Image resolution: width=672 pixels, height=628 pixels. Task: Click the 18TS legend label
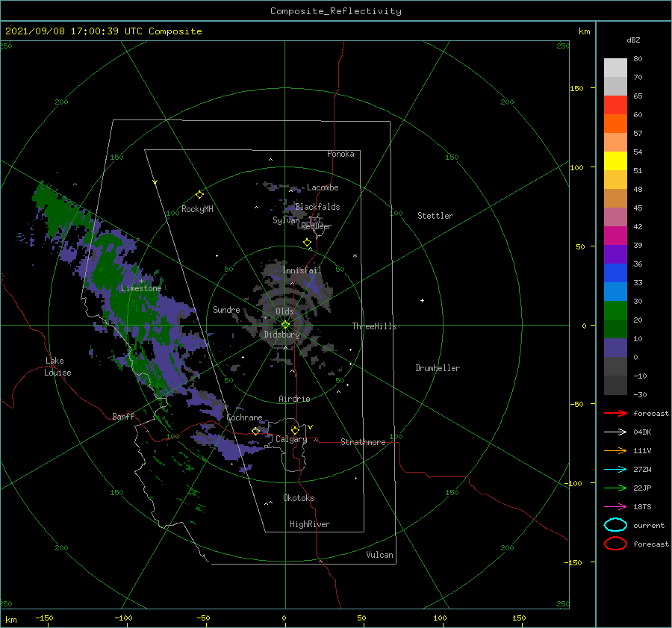coord(642,507)
